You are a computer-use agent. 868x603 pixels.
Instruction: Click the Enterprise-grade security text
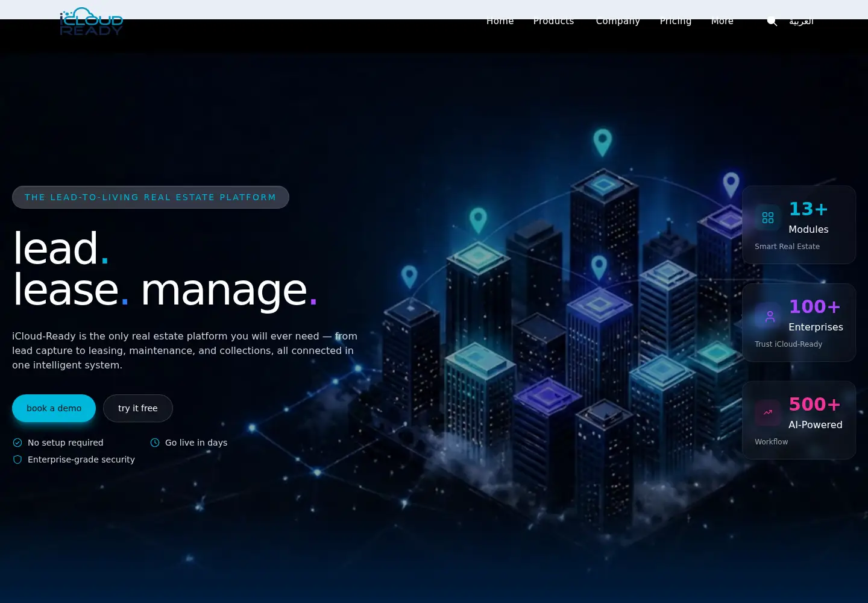[x=81, y=459]
